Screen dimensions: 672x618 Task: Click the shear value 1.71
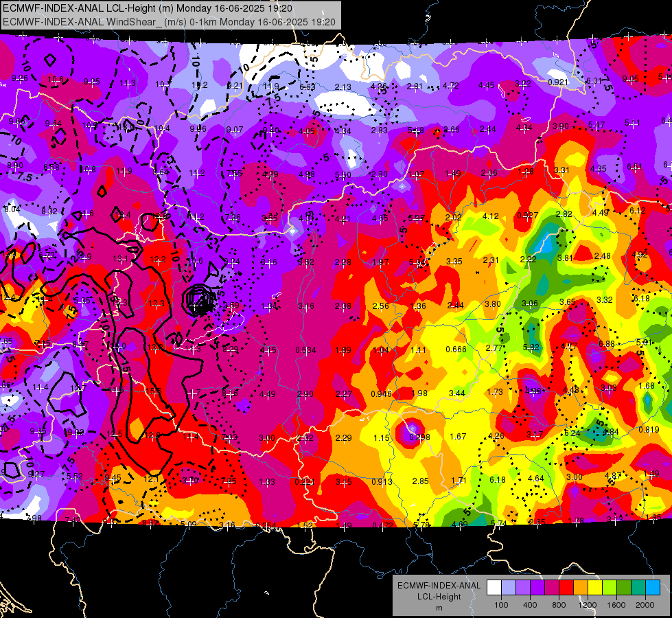click(459, 481)
